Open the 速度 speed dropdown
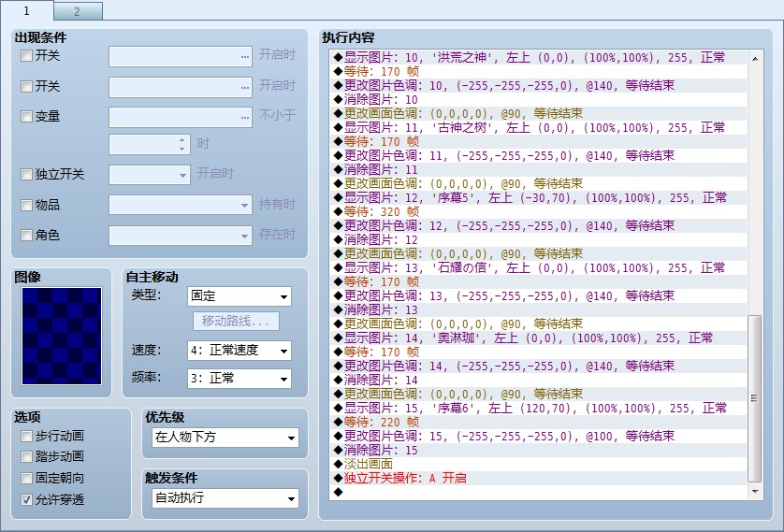Viewport: 784px width, 532px height. (239, 351)
